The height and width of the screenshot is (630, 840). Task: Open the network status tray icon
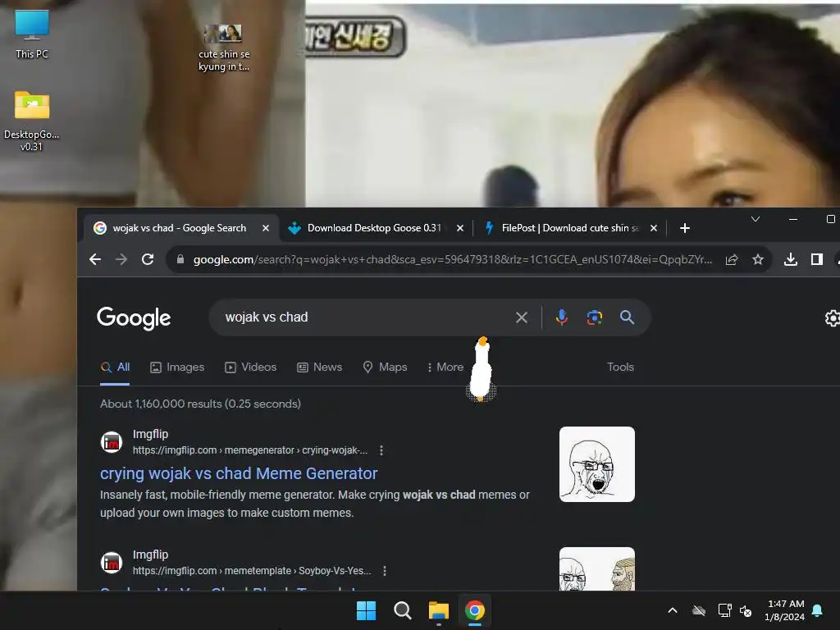pyautogui.click(x=724, y=610)
